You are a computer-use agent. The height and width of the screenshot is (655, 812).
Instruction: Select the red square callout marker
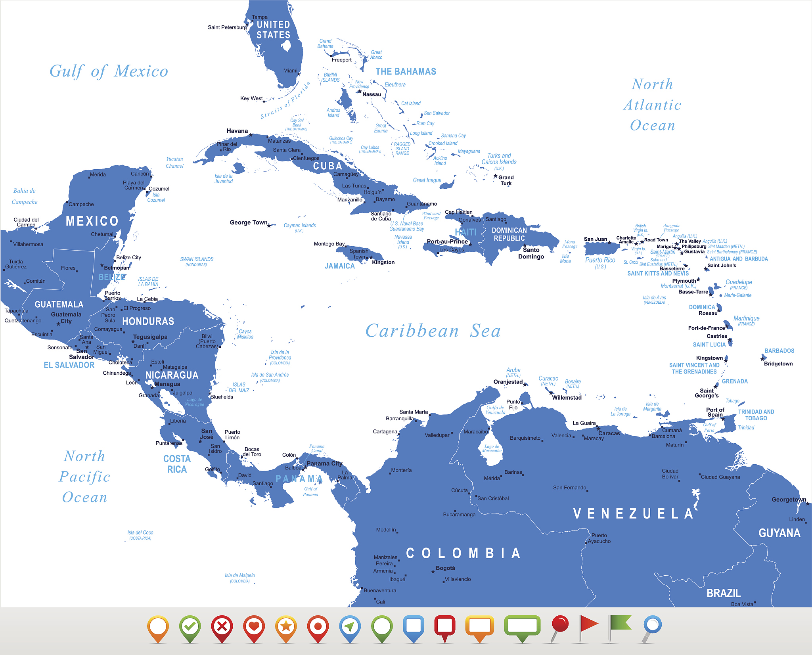pos(446,629)
